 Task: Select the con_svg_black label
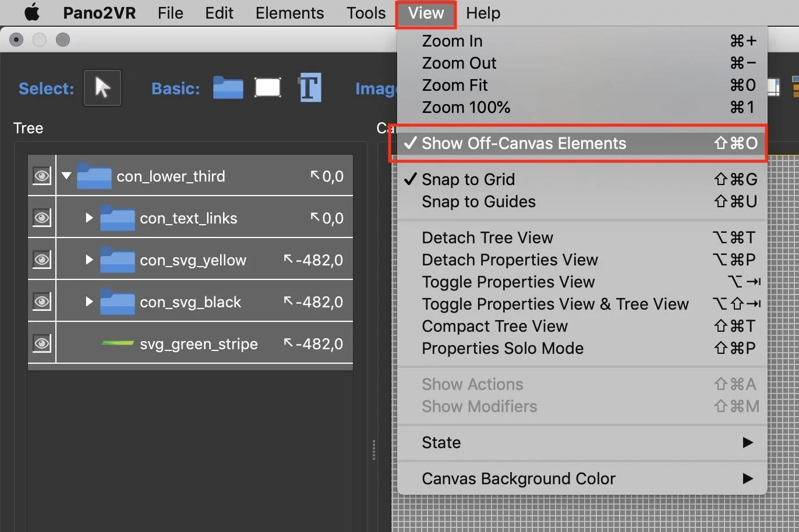click(x=190, y=302)
